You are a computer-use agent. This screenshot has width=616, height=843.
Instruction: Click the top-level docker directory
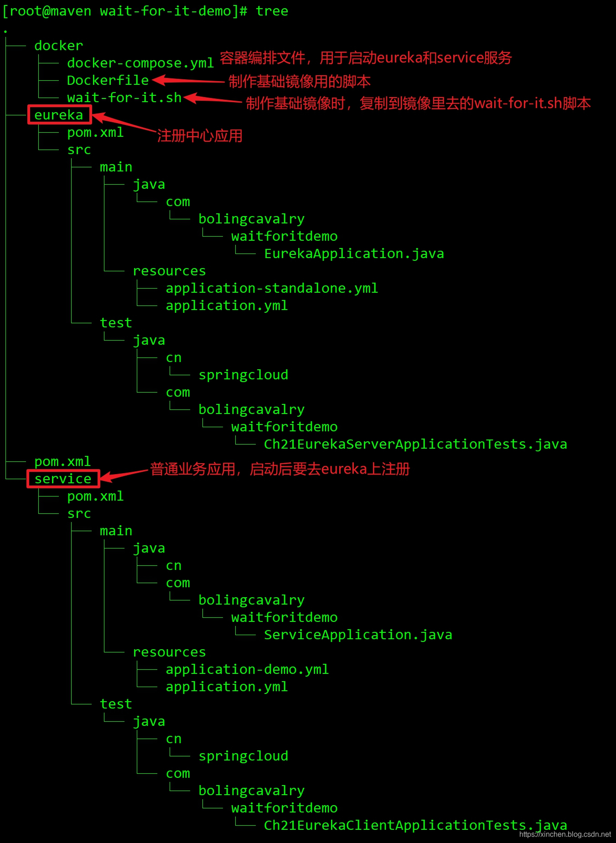59,46
